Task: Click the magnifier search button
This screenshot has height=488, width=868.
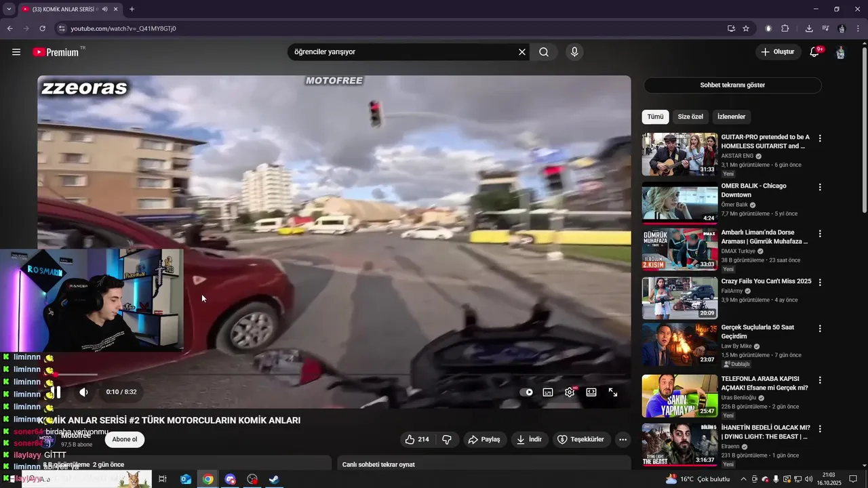Action: [x=544, y=52]
